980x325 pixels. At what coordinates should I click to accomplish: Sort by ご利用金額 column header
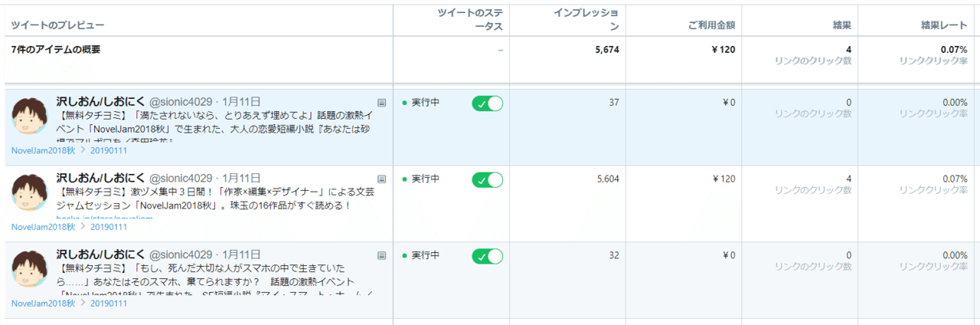pos(711,25)
